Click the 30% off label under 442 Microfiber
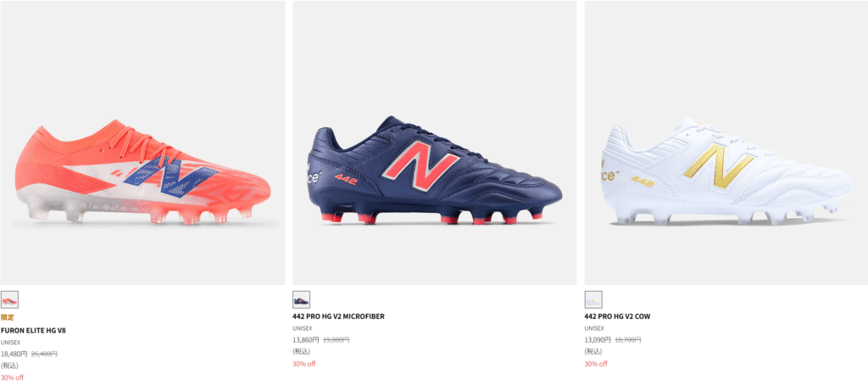This screenshot has width=868, height=391. pyautogui.click(x=303, y=364)
